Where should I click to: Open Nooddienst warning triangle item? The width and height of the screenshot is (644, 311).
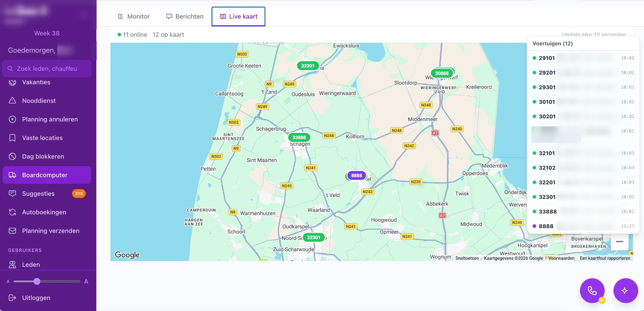pyautogui.click(x=47, y=101)
